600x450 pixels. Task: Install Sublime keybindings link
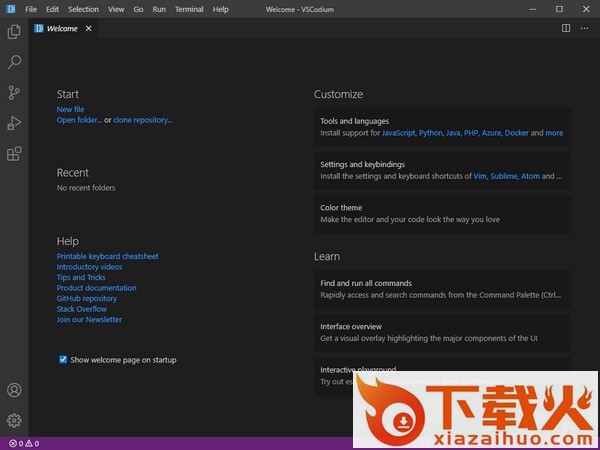click(504, 176)
